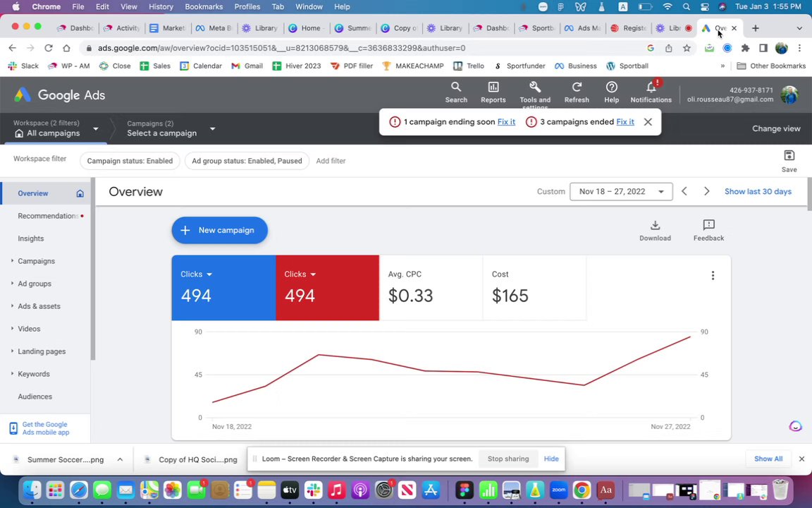Click Fix it for campaign ending soon
The image size is (812, 508).
coord(506,122)
